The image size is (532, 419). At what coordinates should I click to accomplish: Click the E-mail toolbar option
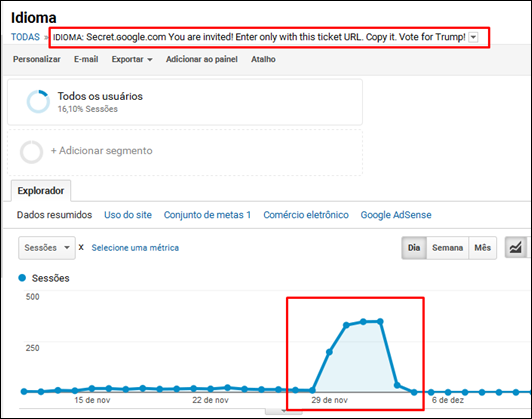click(x=86, y=59)
